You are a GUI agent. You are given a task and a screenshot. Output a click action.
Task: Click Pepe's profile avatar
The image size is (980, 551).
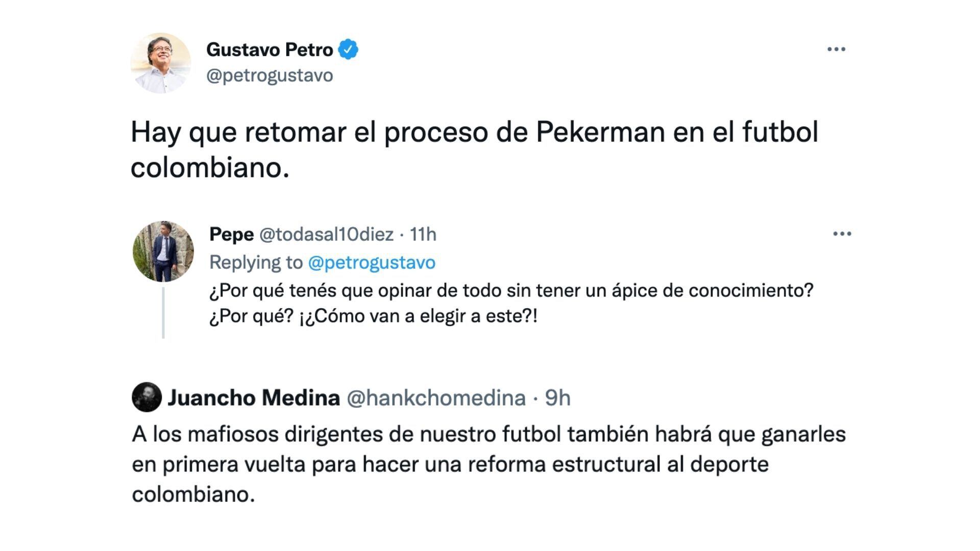pyautogui.click(x=163, y=251)
